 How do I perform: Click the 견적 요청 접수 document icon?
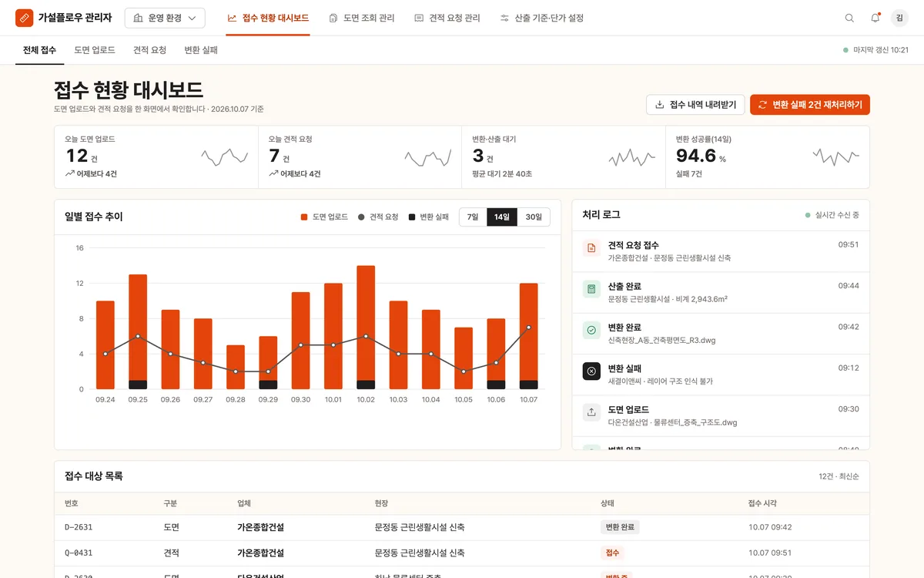pyautogui.click(x=591, y=247)
